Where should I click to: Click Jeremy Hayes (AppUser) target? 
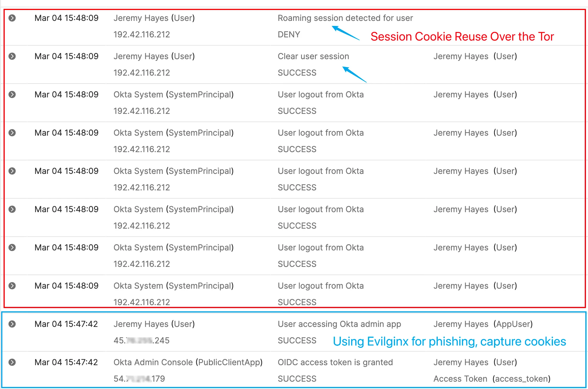pos(483,324)
